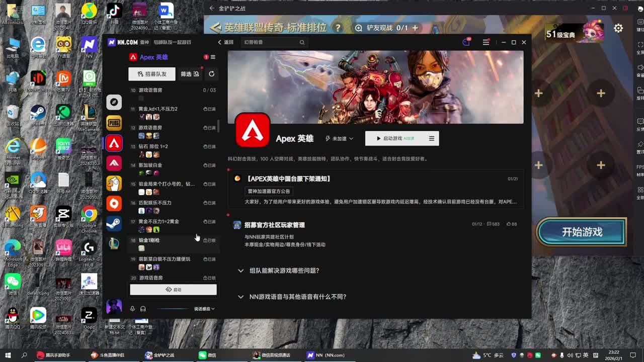Select room 11 黄金,kd<1,不压力2
This screenshot has height=362, width=644.
point(173,113)
